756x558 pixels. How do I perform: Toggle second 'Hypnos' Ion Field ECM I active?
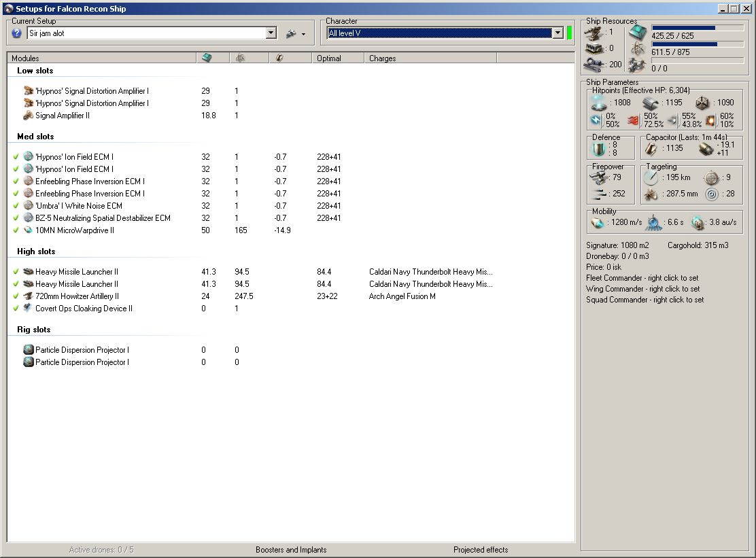16,169
